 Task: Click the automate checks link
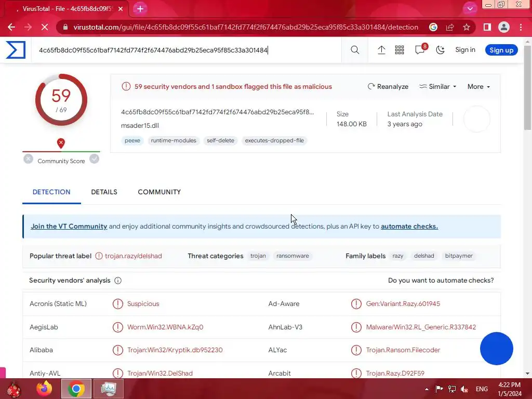(x=409, y=227)
